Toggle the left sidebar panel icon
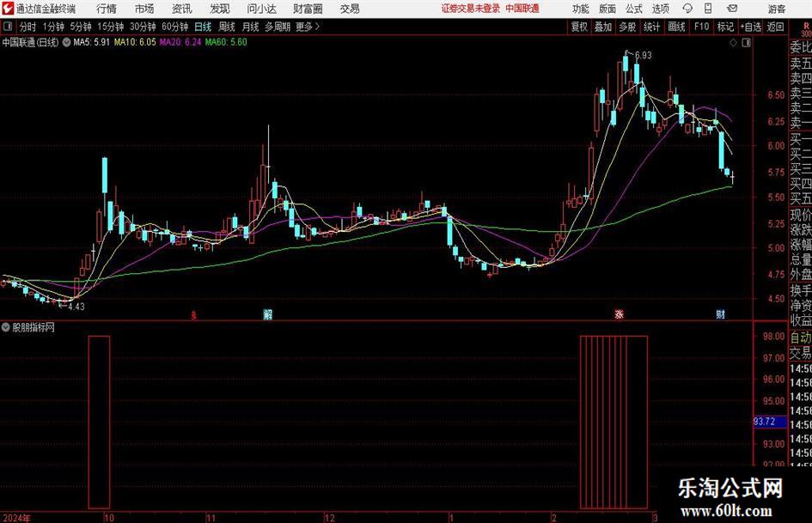 click(x=7, y=27)
